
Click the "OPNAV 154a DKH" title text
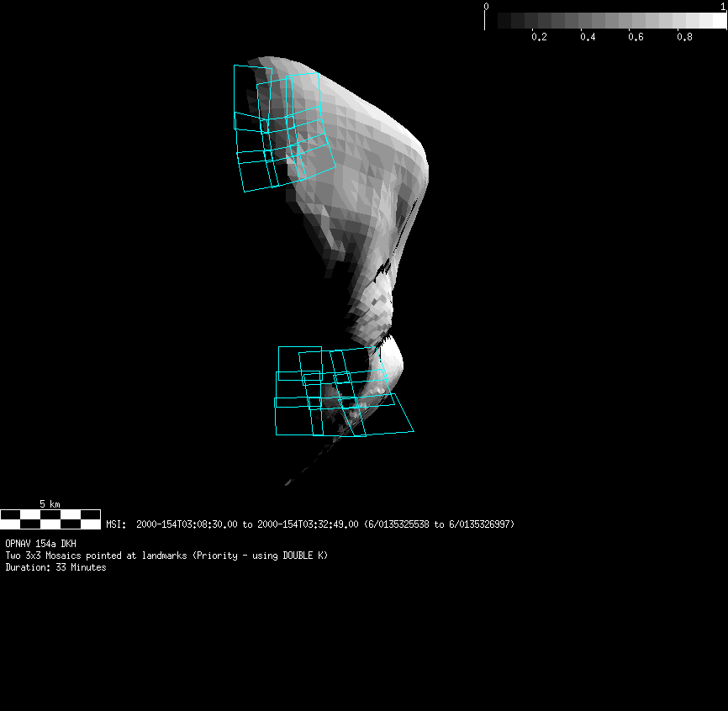pos(40,544)
